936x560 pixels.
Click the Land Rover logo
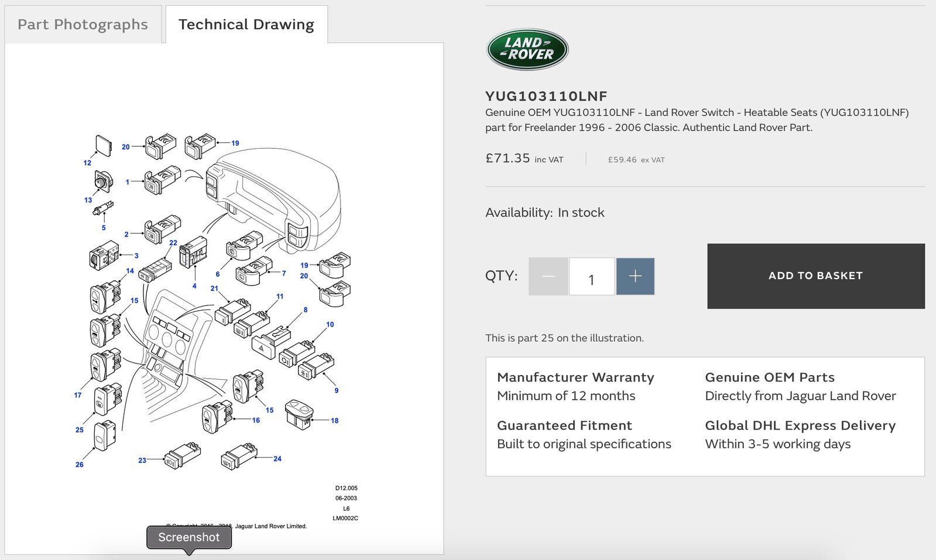[x=527, y=50]
